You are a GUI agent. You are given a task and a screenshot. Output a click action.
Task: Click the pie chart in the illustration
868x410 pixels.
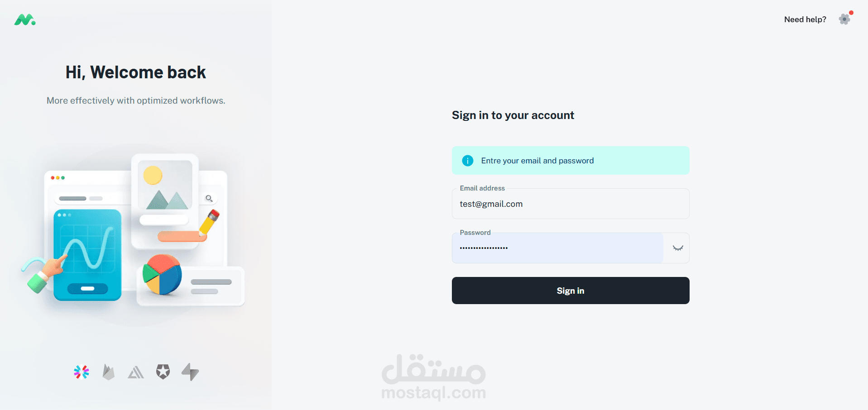[x=162, y=274]
